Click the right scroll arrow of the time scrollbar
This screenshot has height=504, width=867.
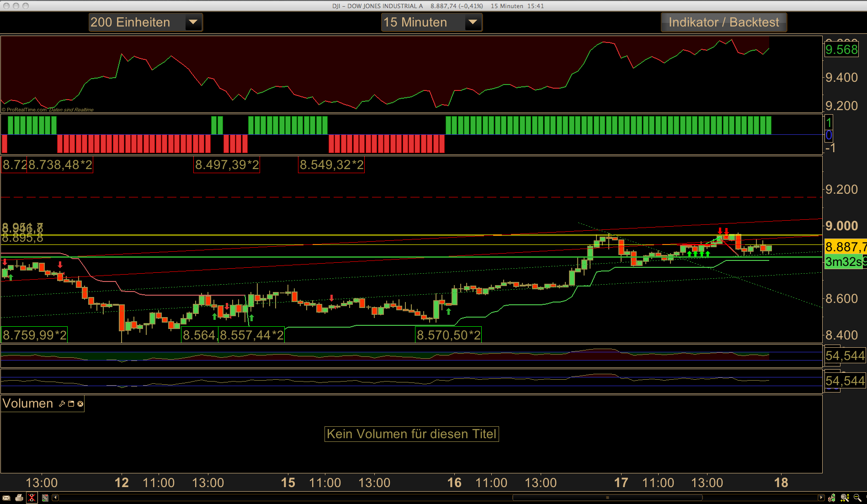[821, 498]
